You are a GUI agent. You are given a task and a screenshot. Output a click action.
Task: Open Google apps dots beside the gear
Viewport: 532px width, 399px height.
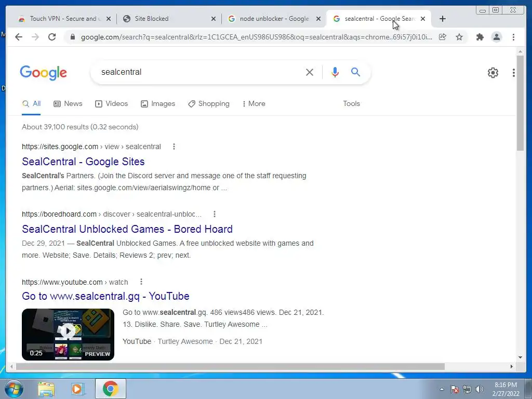(514, 73)
